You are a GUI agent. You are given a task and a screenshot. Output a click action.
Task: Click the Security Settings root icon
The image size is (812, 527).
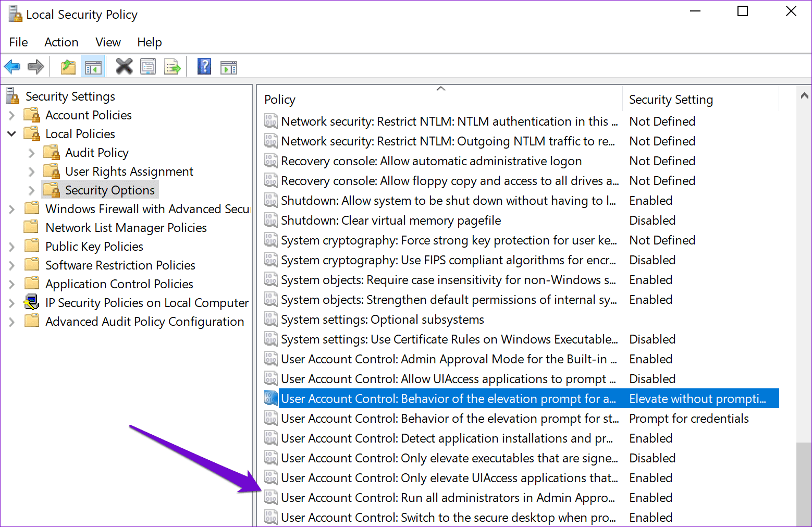[x=11, y=95]
